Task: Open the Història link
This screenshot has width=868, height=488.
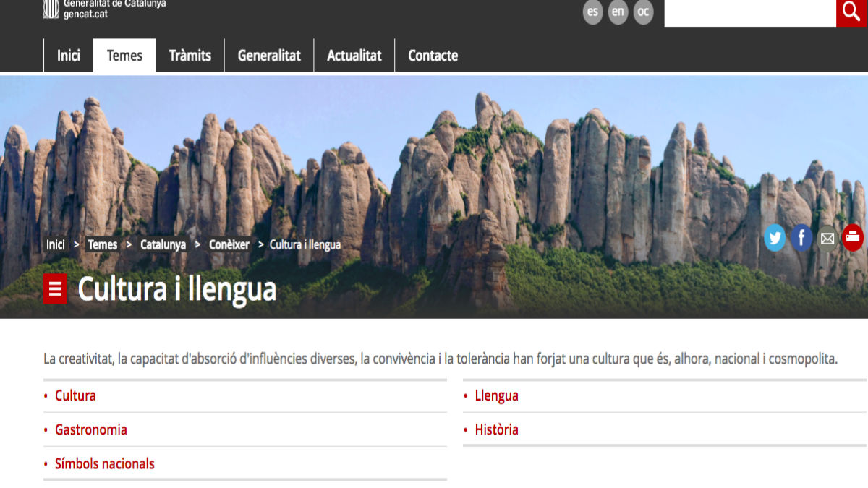Action: pos(496,429)
